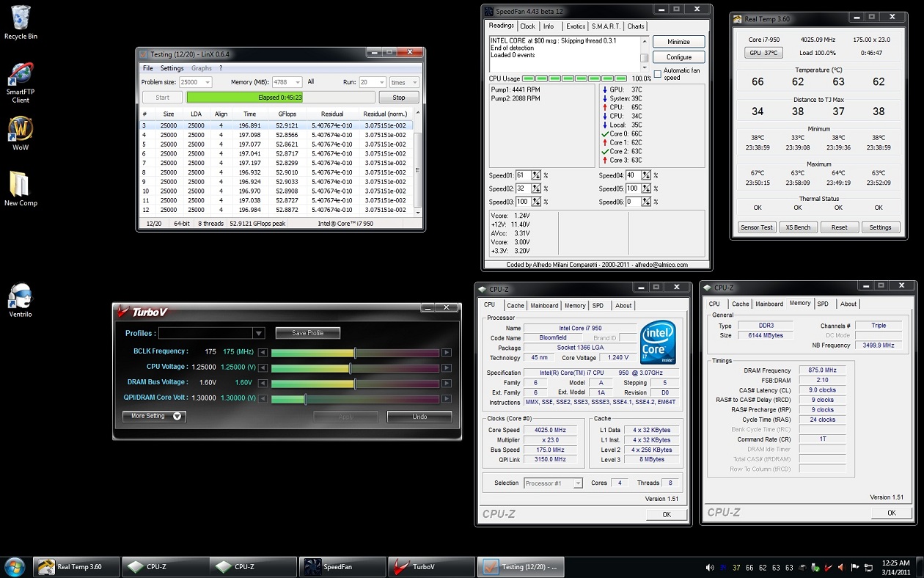
Task: Click the QPI/DRAM Core Volt increase arrow
Action: (x=447, y=398)
